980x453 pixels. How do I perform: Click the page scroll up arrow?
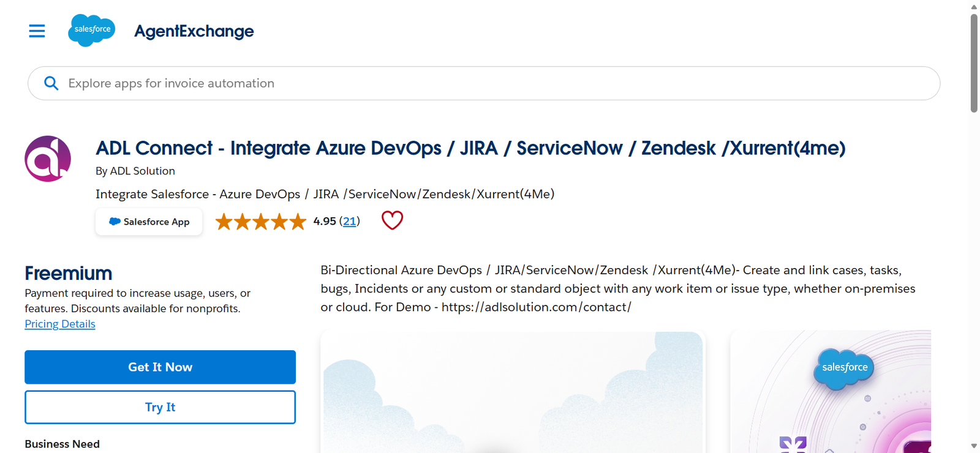pyautogui.click(x=974, y=7)
